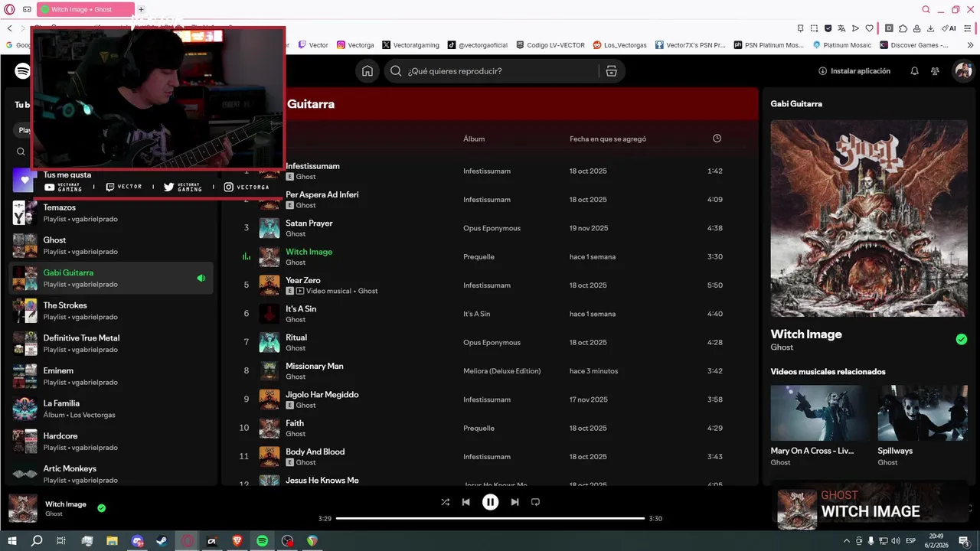Skip to next track

514,502
